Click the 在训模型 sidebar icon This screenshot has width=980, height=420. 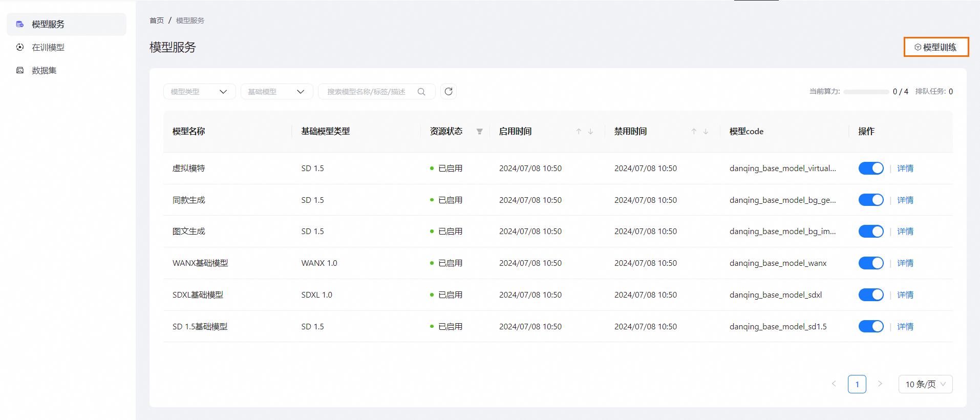point(20,47)
